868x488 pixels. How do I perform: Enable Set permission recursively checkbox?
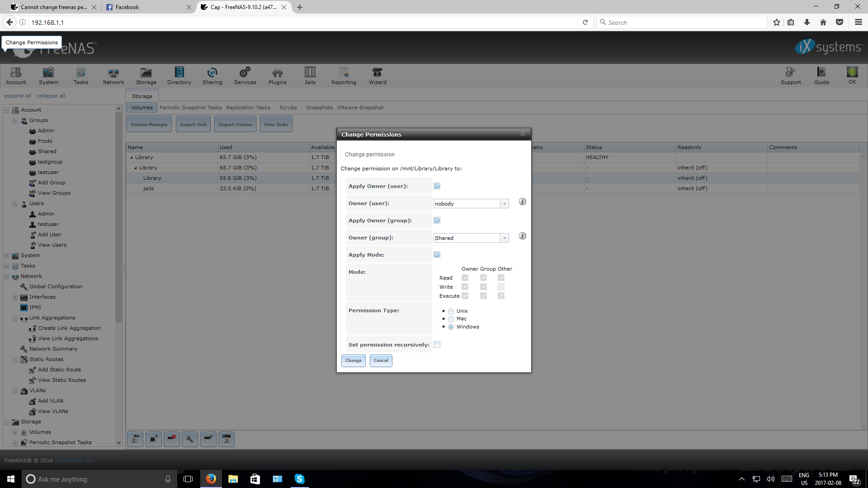click(437, 344)
